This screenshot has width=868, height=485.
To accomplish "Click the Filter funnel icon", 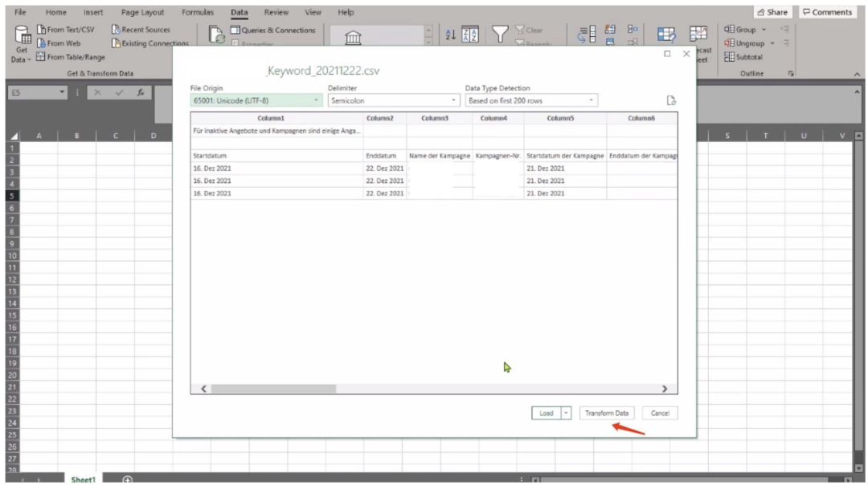I will [501, 35].
